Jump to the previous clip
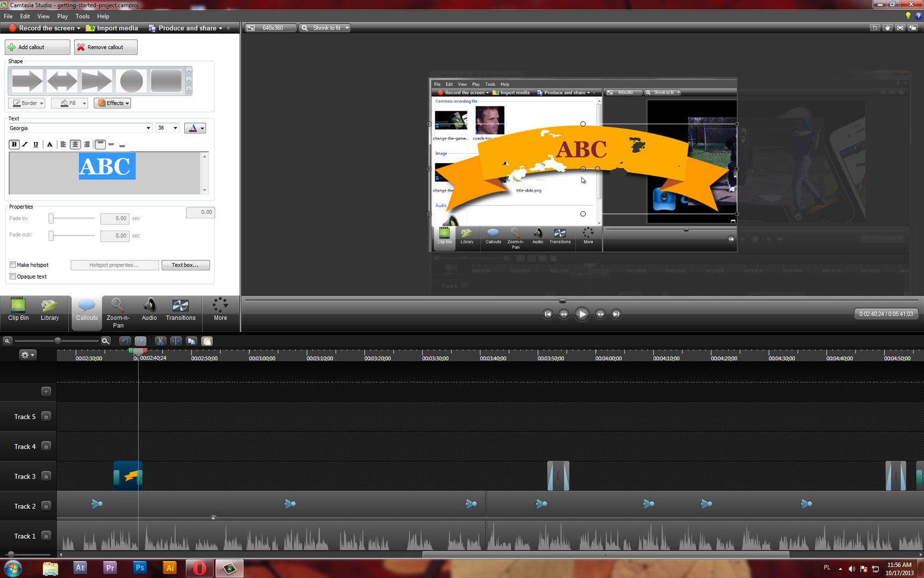The width and height of the screenshot is (924, 578). tap(547, 314)
